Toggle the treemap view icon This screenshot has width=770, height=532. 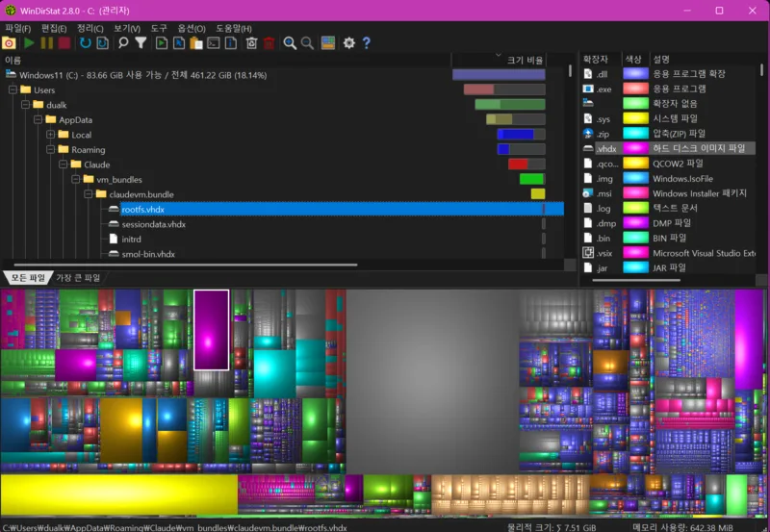pyautogui.click(x=328, y=43)
